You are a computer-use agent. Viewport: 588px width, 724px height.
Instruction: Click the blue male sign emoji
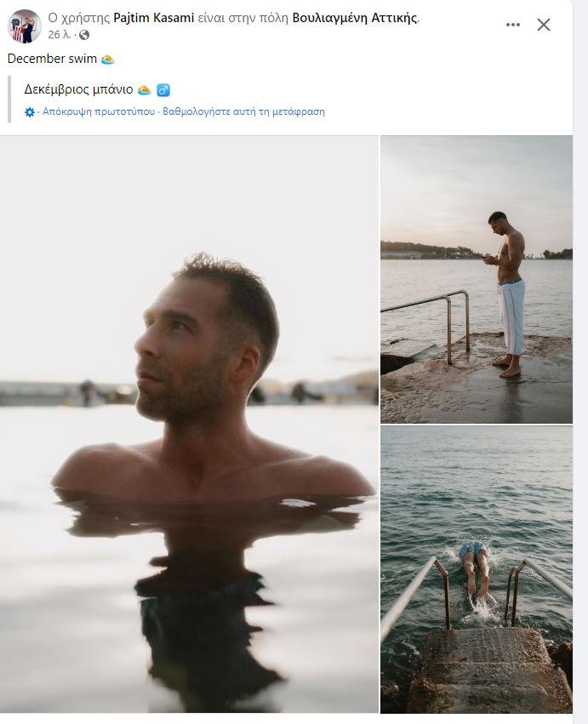[163, 89]
